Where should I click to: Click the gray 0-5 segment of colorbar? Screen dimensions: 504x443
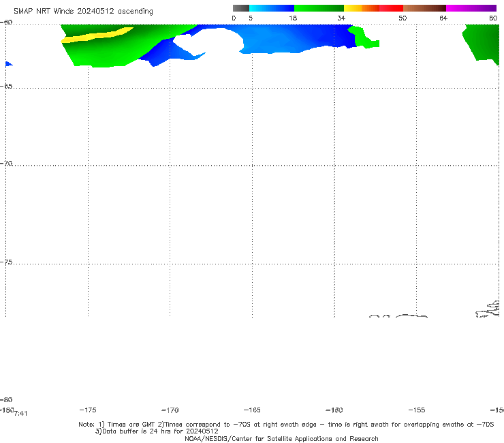coord(240,8)
